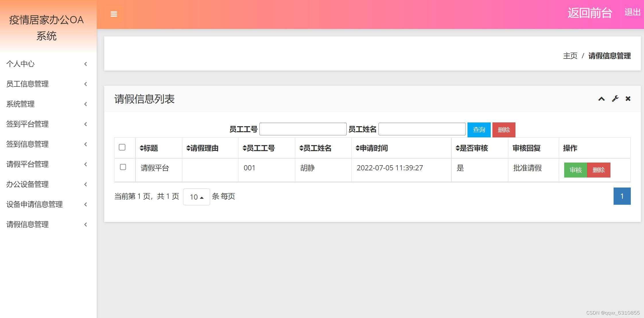Go to page 1 pagination button

tap(622, 196)
